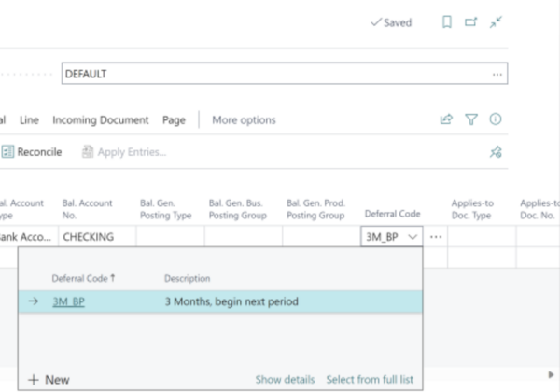Click the share icon in the action bar

tap(447, 119)
